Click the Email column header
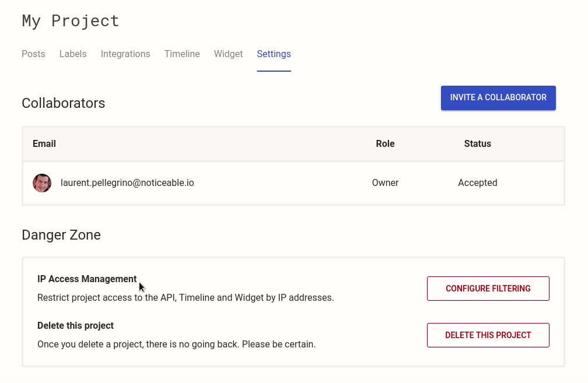Viewport: 588px width, 383px height. pos(44,144)
